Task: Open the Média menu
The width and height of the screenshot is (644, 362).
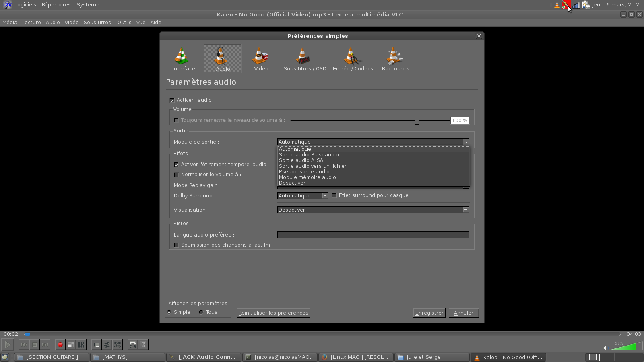Action: [10, 23]
